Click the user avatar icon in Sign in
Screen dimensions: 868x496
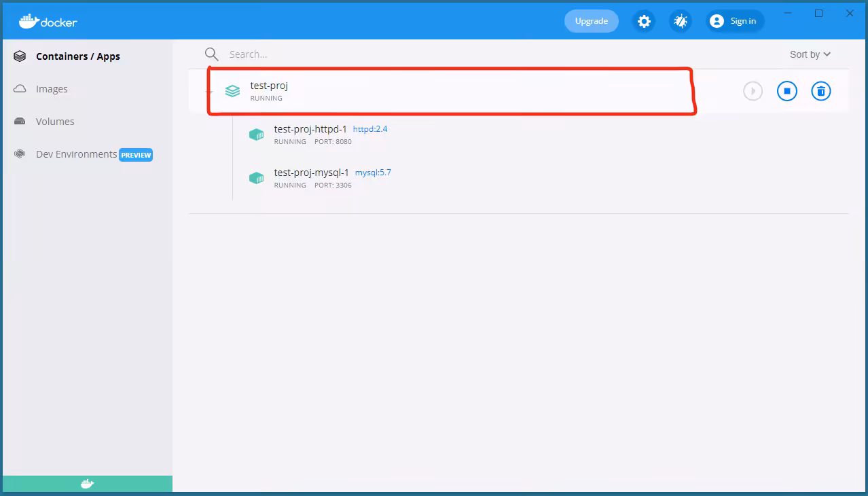click(717, 21)
